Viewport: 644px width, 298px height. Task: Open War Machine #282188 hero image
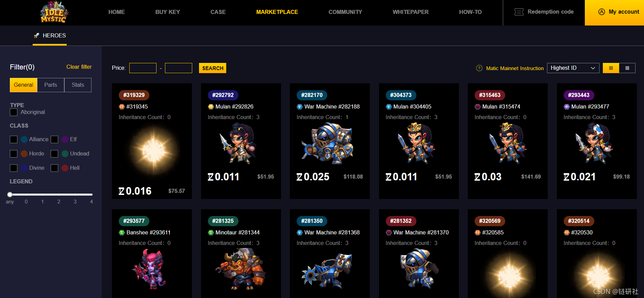coord(328,143)
